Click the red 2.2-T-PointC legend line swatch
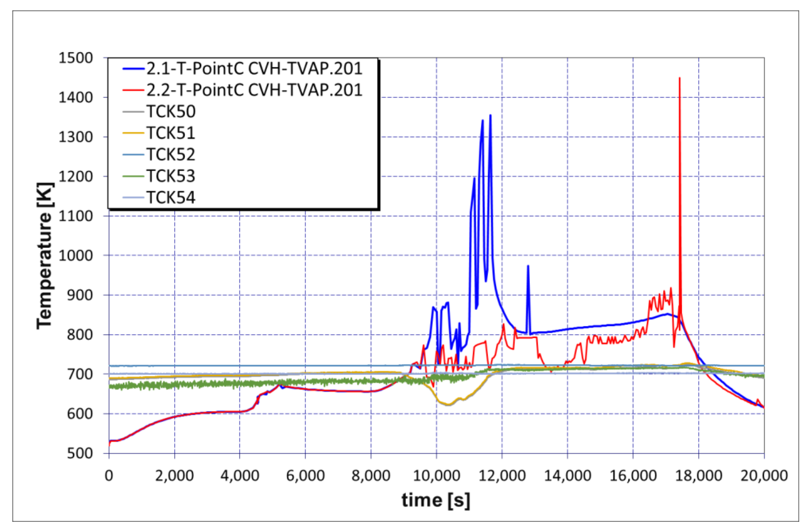The height and width of the screenshot is (532, 811). 133,90
